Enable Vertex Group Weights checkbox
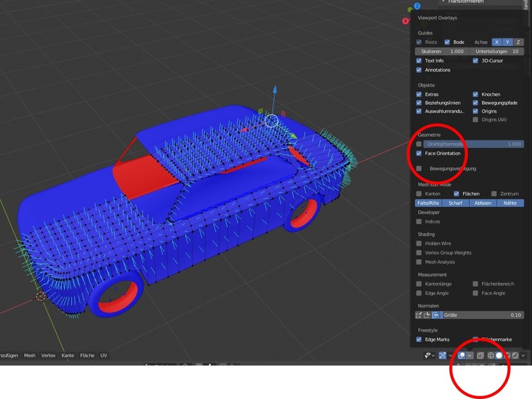The height and width of the screenshot is (399, 532). [419, 252]
